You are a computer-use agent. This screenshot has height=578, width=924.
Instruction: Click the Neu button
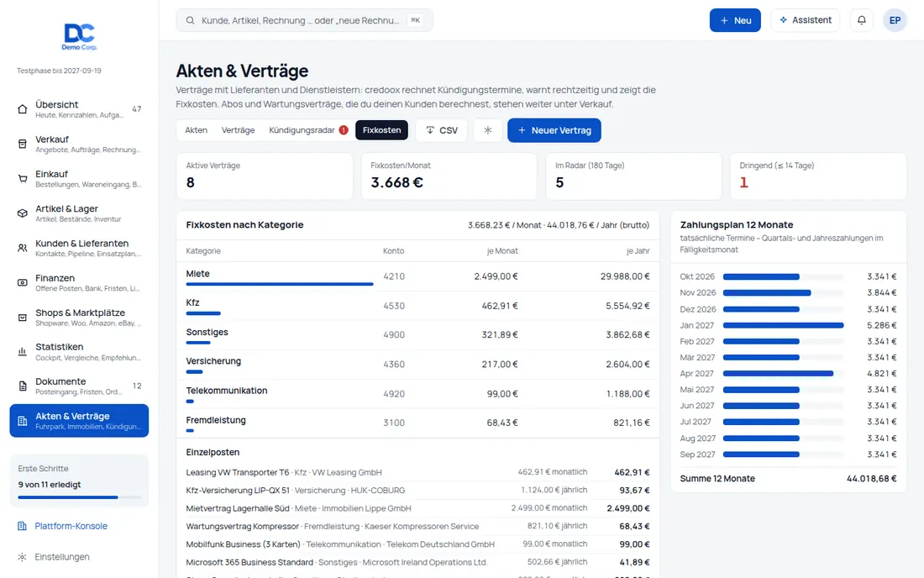click(x=735, y=20)
